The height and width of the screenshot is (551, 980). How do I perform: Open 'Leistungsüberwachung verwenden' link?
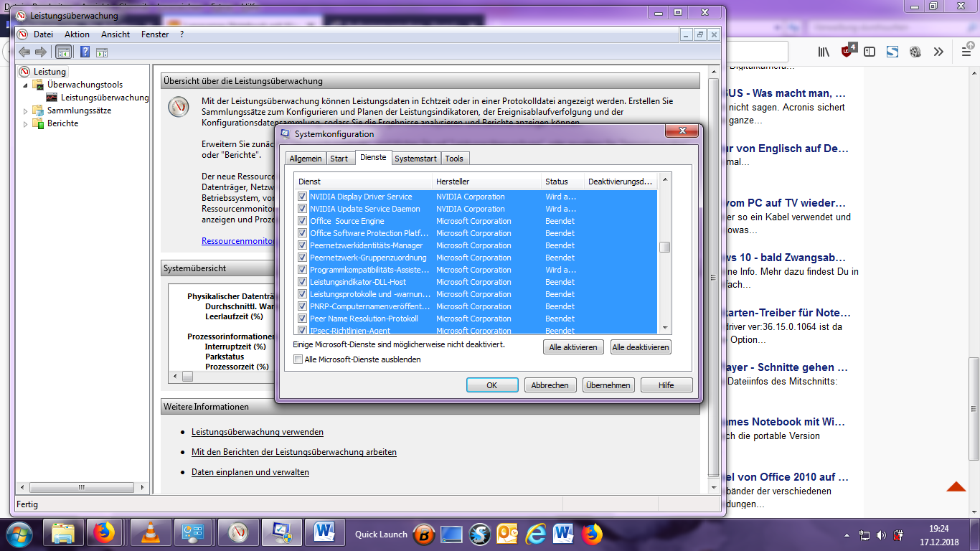[x=258, y=432]
